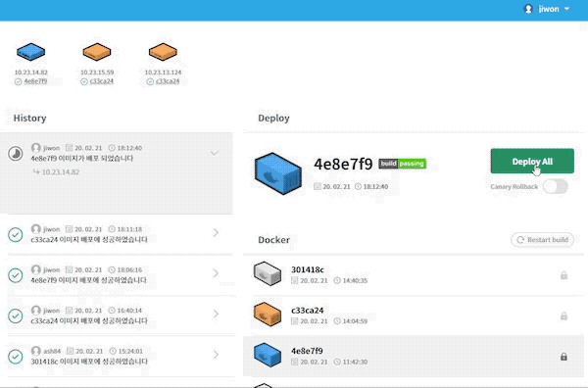Click the success check icon for 16:40:14 entry
The width and height of the screenshot is (588, 388).
16,315
